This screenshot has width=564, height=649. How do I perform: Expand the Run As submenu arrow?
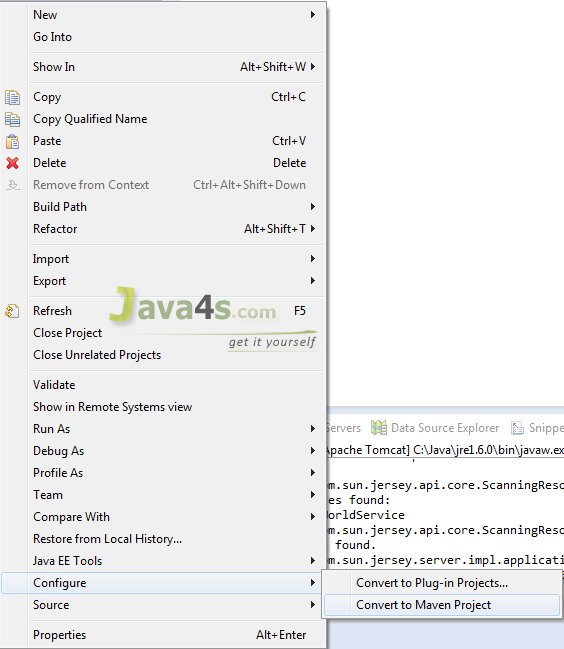coord(313,429)
